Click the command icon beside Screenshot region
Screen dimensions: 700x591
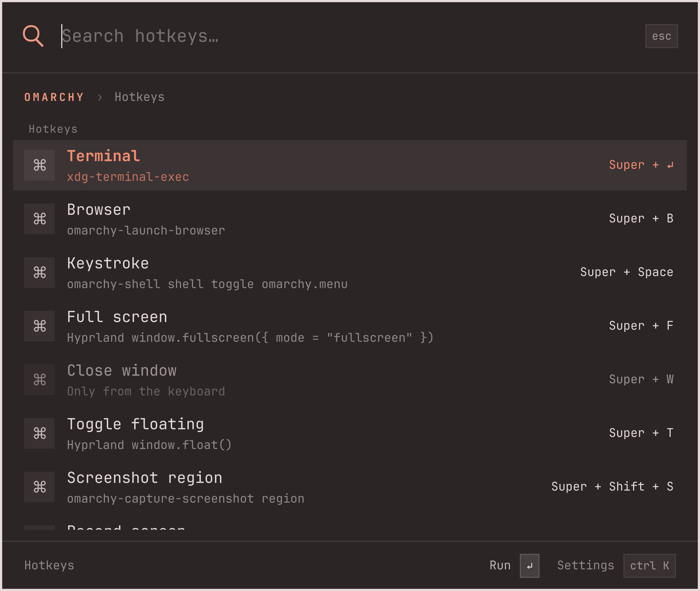pos(39,487)
